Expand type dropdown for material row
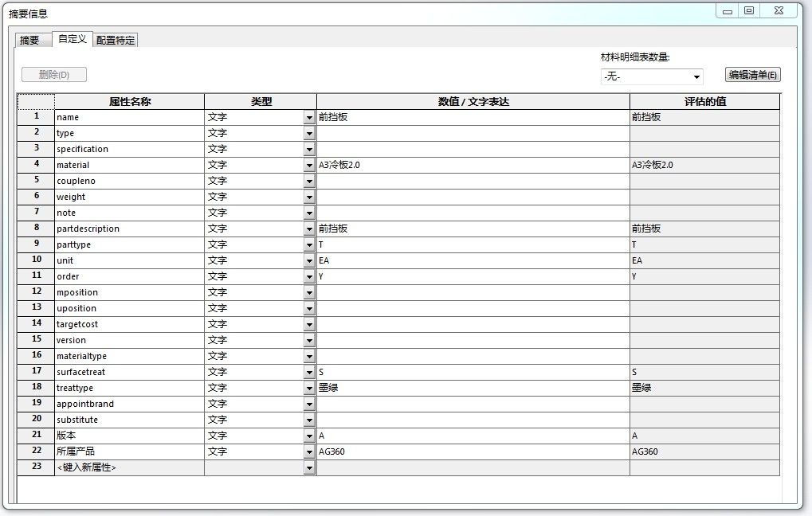Image resolution: width=812 pixels, height=516 pixels. point(309,166)
